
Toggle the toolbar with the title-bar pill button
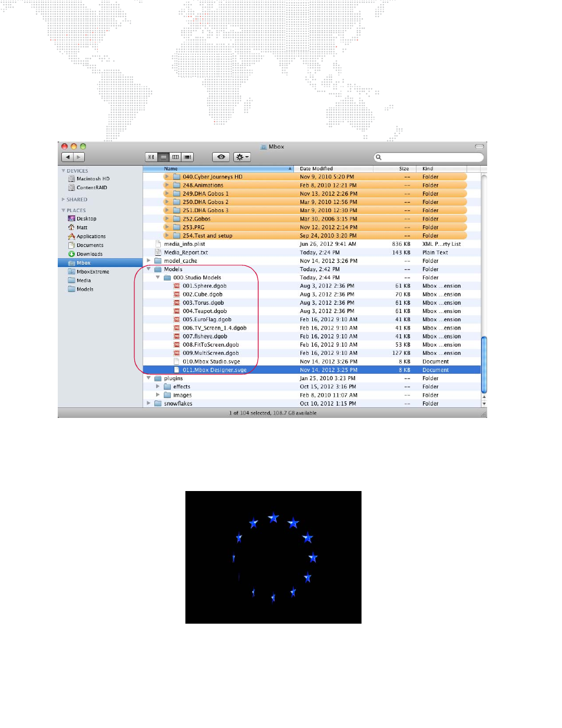[480, 147]
